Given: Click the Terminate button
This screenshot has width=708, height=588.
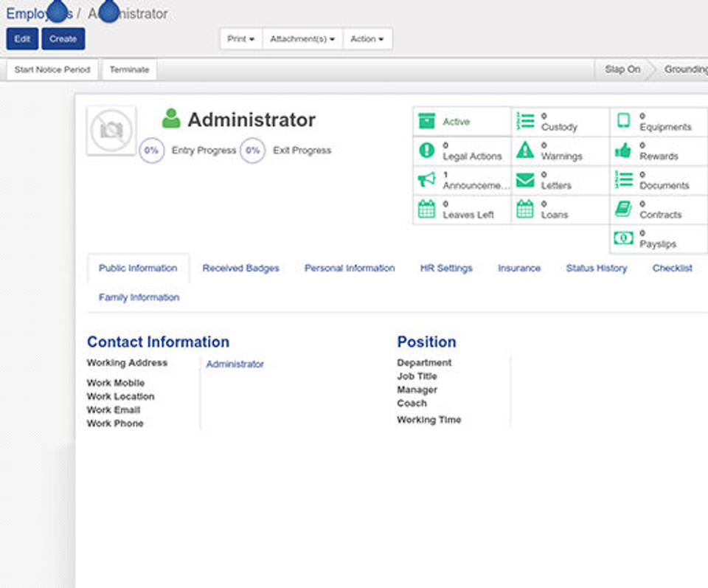Looking at the screenshot, I should (129, 70).
